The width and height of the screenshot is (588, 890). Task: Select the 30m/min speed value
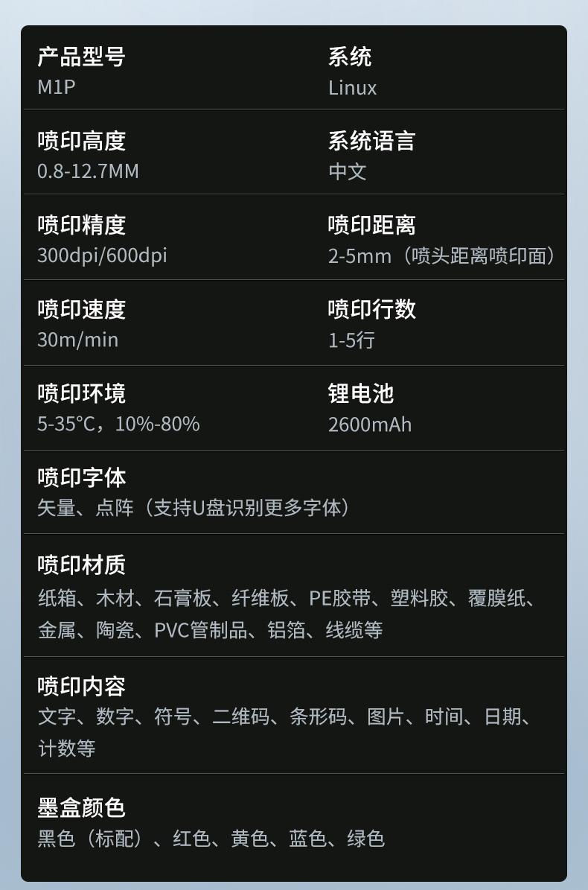[x=77, y=340]
